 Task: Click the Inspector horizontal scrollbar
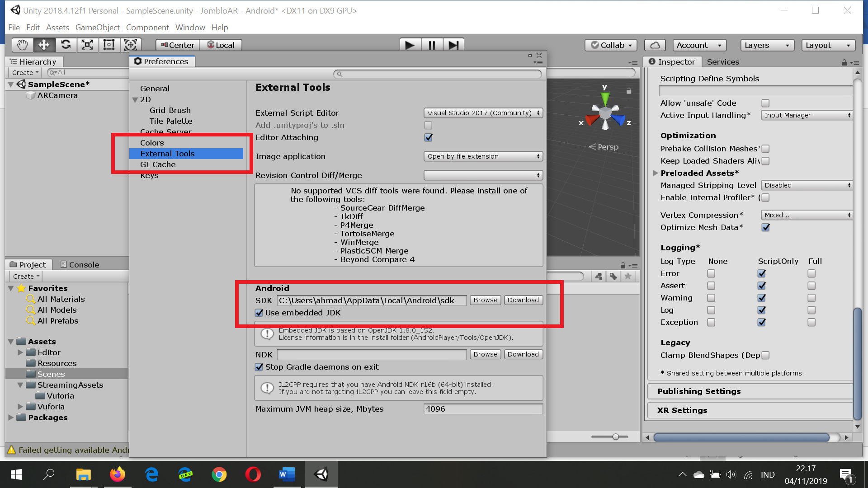741,437
